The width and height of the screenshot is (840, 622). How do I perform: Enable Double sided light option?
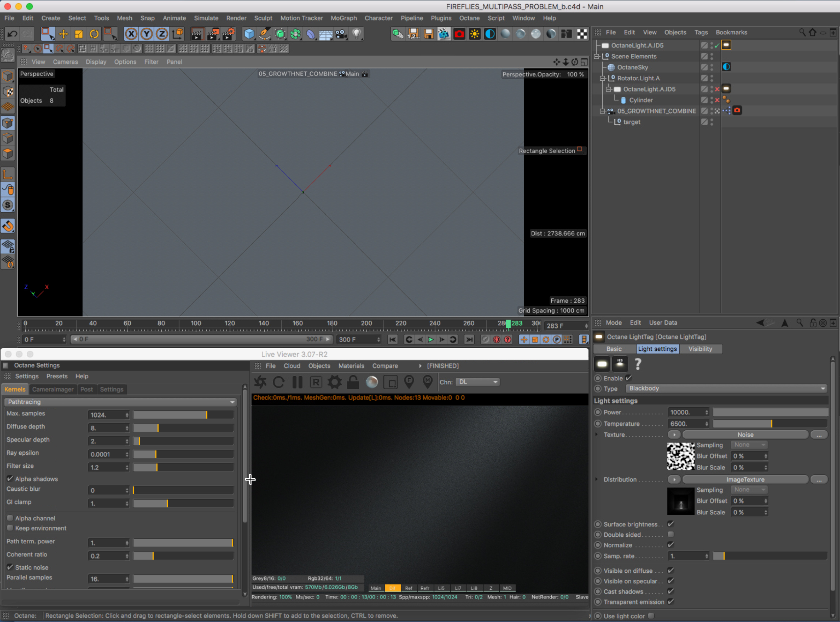coord(671,534)
